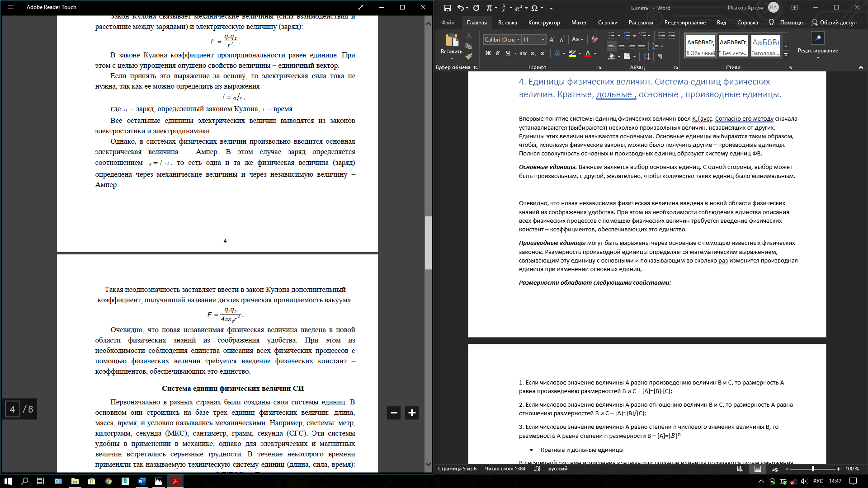Decrease font size with the shrink font icon
This screenshot has height=488, width=868.
point(562,40)
